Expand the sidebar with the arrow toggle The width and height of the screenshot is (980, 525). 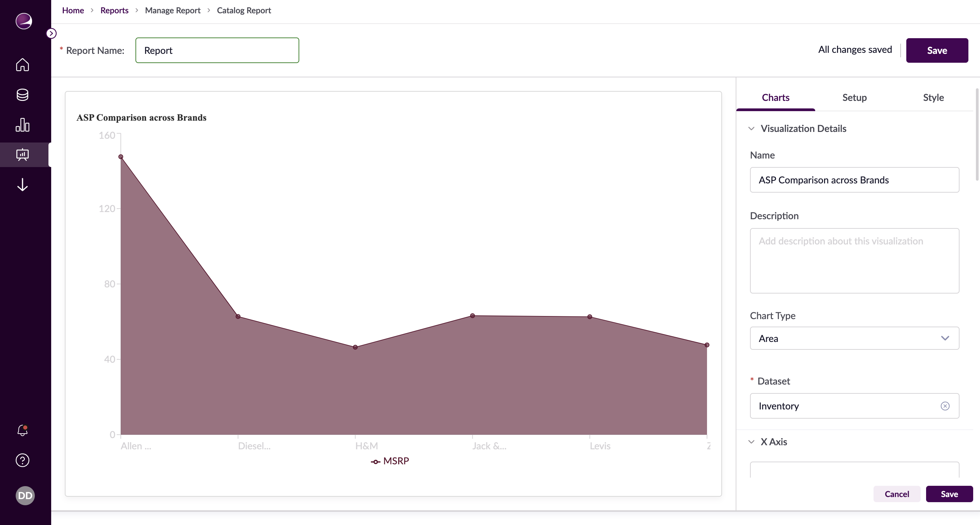click(x=52, y=33)
